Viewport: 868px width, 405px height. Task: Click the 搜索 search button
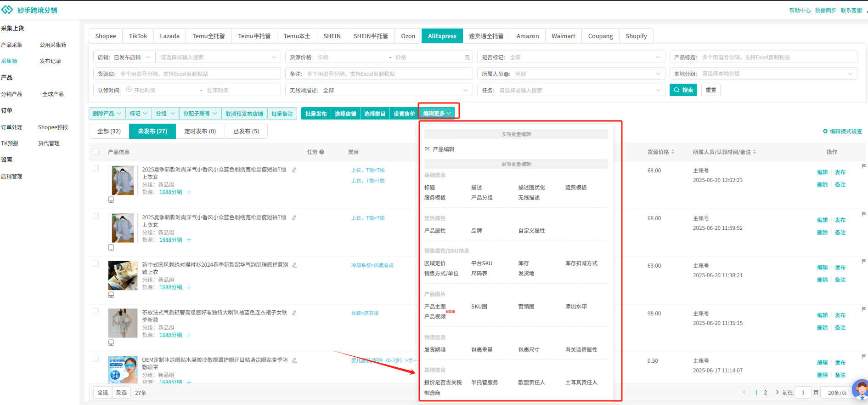[x=683, y=90]
